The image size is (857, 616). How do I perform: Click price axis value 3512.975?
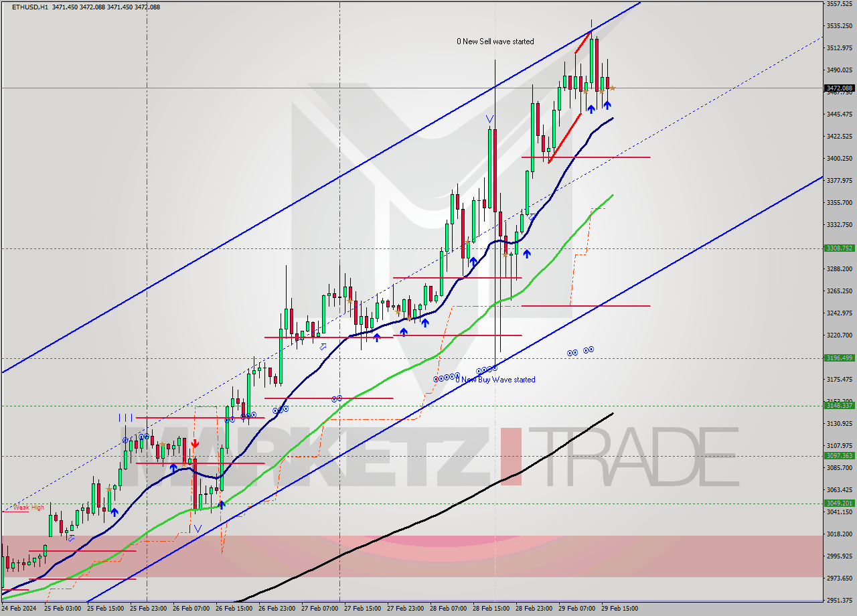(839, 48)
